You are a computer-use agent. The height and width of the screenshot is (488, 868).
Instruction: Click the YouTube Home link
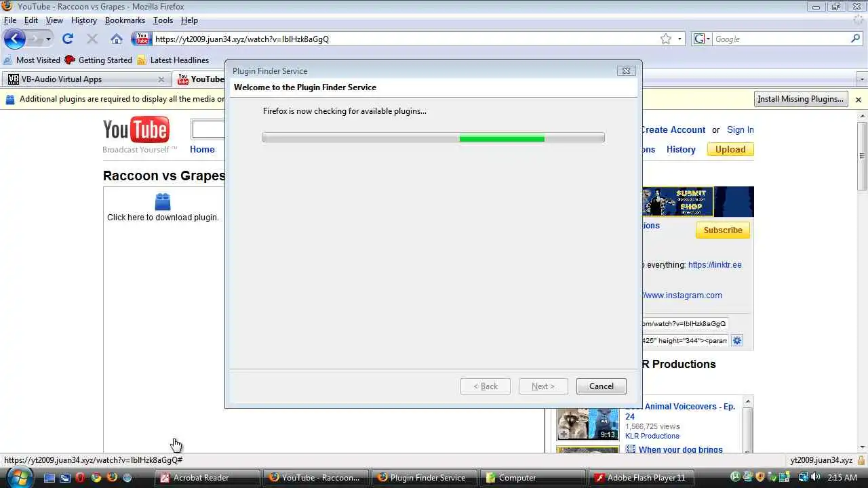[202, 150]
